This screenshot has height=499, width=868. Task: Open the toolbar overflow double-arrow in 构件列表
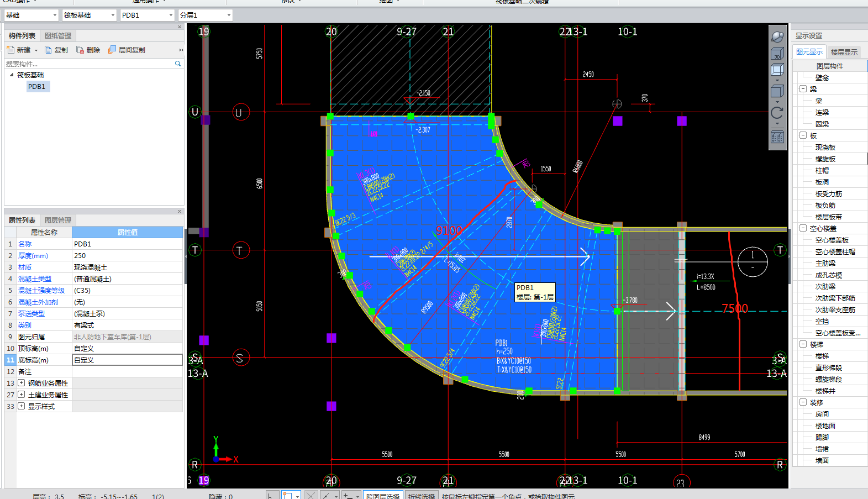coord(181,50)
